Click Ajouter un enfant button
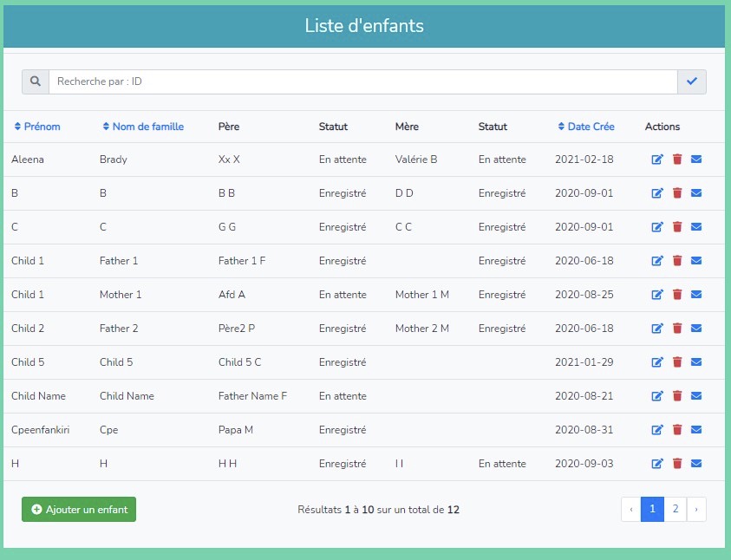The width and height of the screenshot is (731, 560). (x=79, y=510)
